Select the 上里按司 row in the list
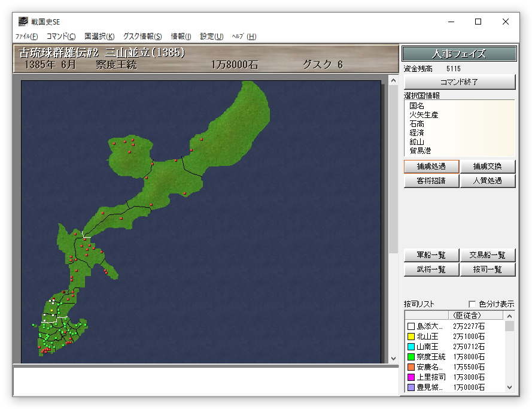This screenshot has width=532, height=409. click(x=431, y=377)
